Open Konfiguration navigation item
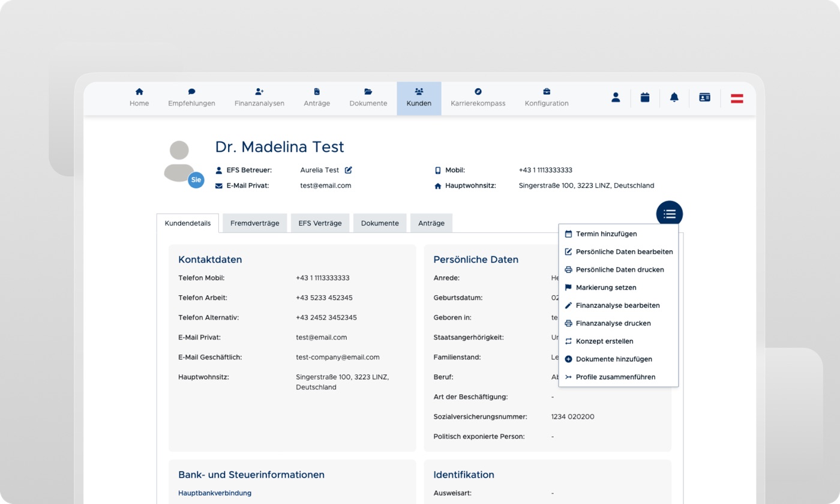Screen dimensions: 840x504 point(547,98)
